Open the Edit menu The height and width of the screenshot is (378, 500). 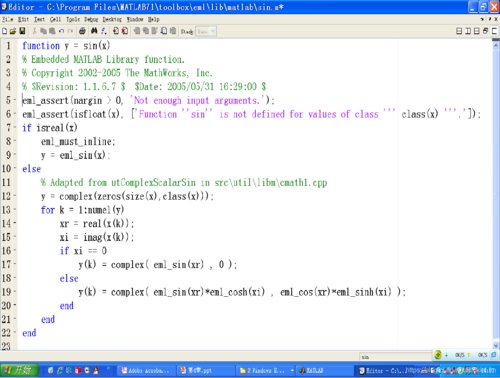tap(23, 19)
